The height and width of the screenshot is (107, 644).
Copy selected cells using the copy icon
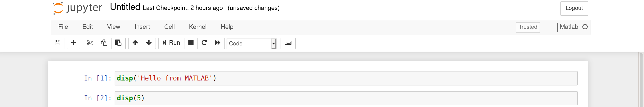click(x=104, y=43)
